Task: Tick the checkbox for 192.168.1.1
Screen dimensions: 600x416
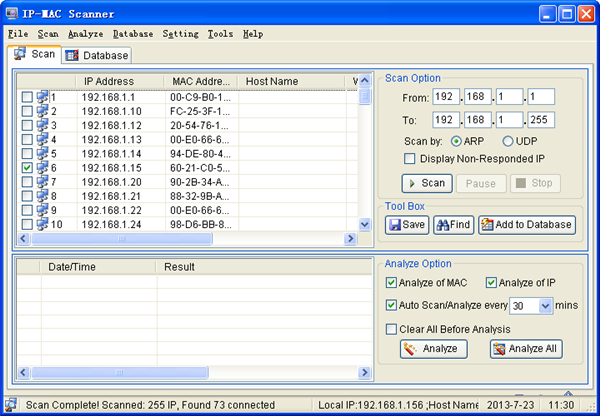Action: pyautogui.click(x=27, y=97)
